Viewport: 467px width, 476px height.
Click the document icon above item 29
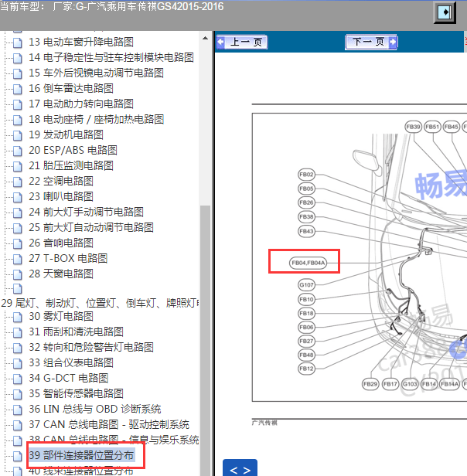click(18, 289)
